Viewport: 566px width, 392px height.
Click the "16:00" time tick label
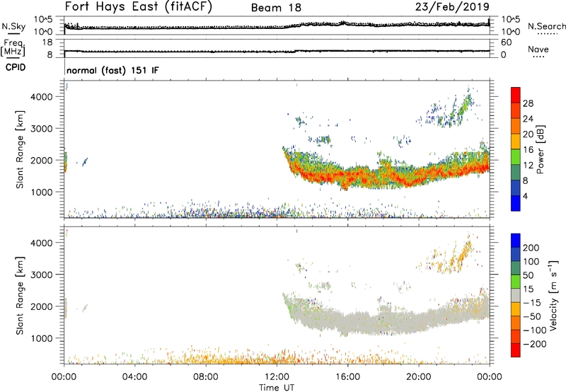[x=347, y=377]
